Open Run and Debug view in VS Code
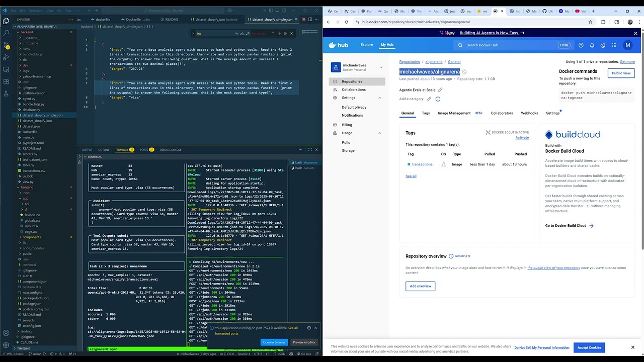The image size is (644, 362). [6, 58]
